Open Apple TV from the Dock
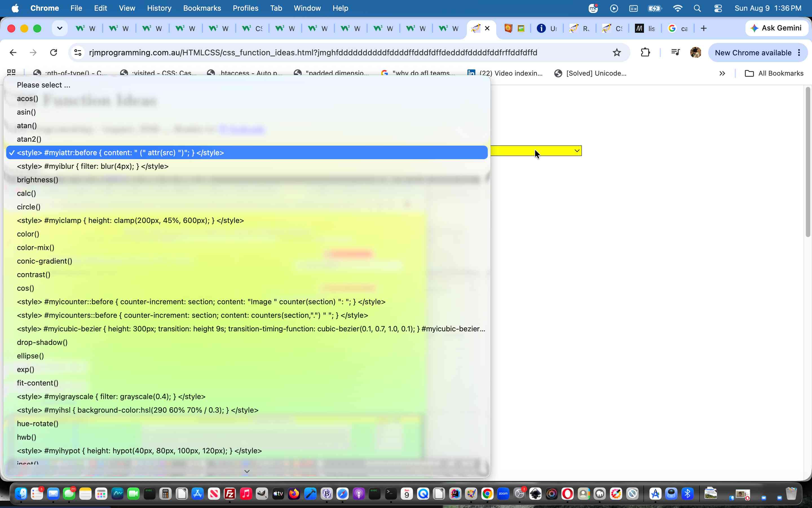This screenshot has width=812, height=508. click(x=278, y=494)
